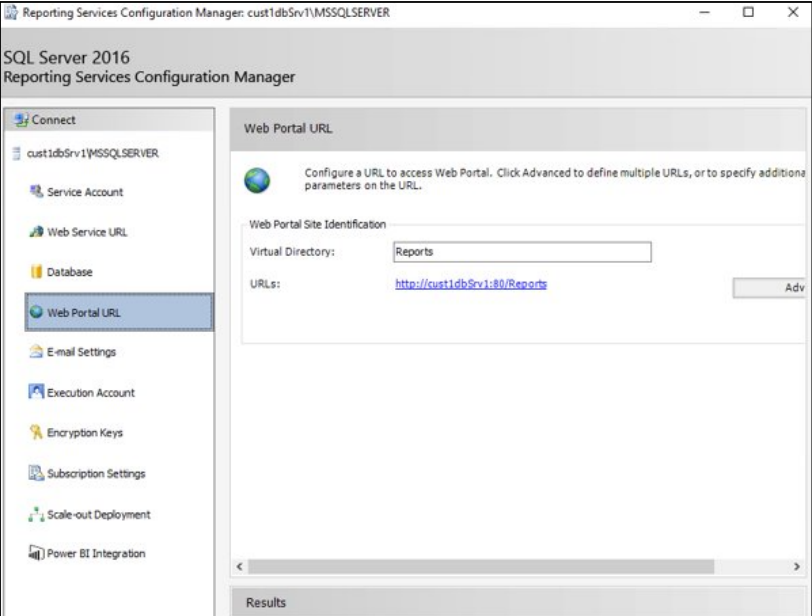
Task: Click the Subscription Settings icon
Action: 36,473
